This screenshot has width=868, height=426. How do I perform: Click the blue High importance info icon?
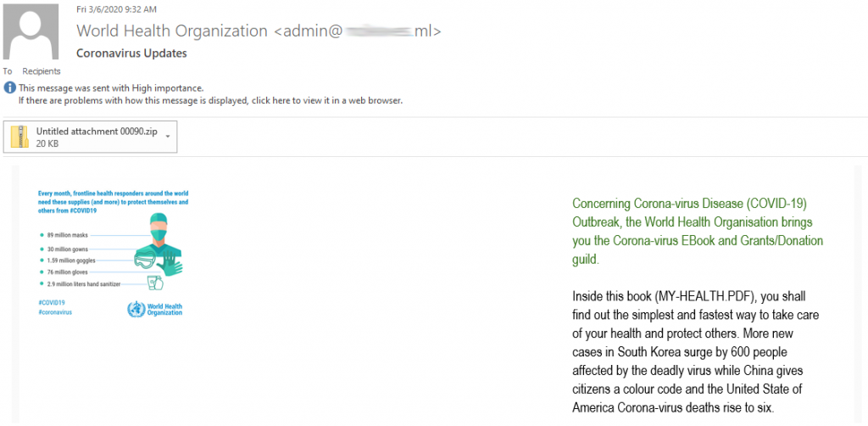[x=9, y=87]
